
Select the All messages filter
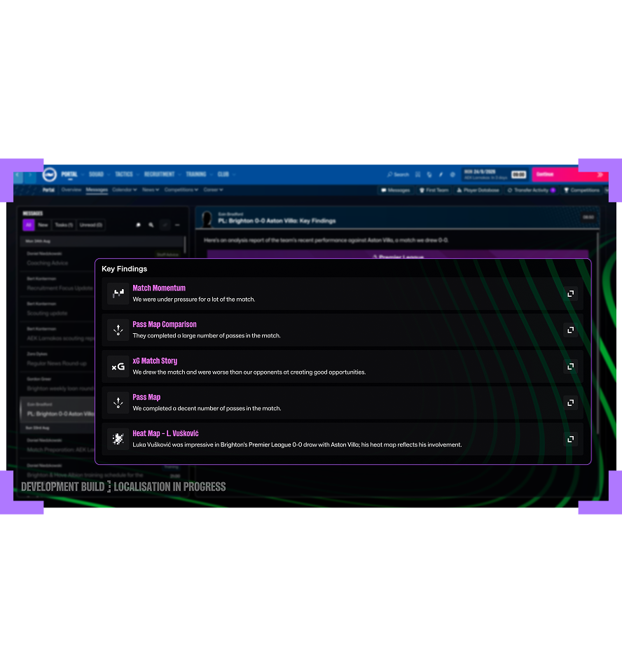click(29, 225)
